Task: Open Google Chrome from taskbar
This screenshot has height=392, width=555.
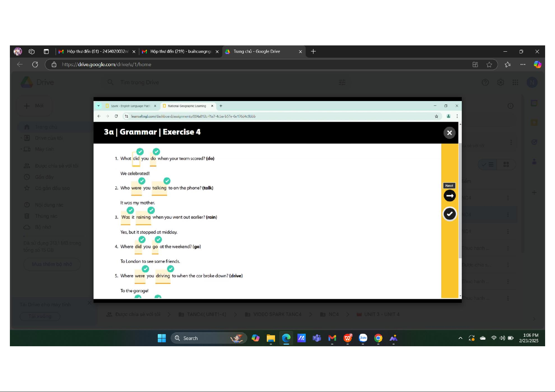Action: click(x=378, y=338)
